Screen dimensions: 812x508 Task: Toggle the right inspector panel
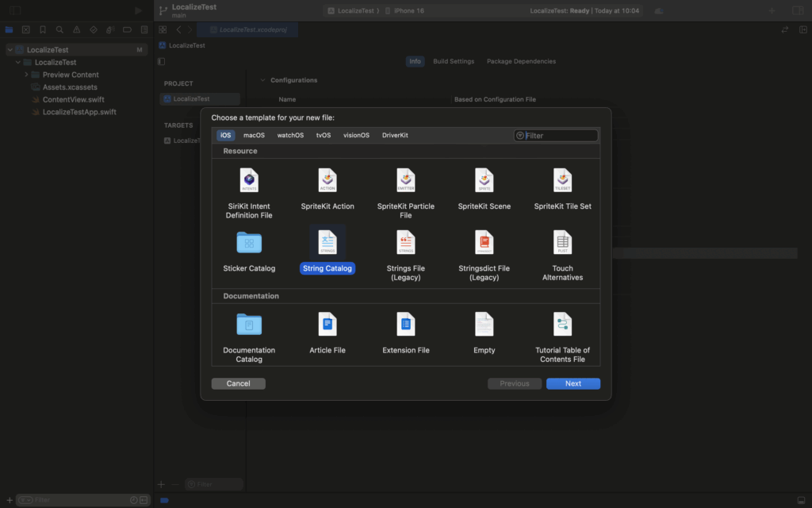tap(798, 10)
